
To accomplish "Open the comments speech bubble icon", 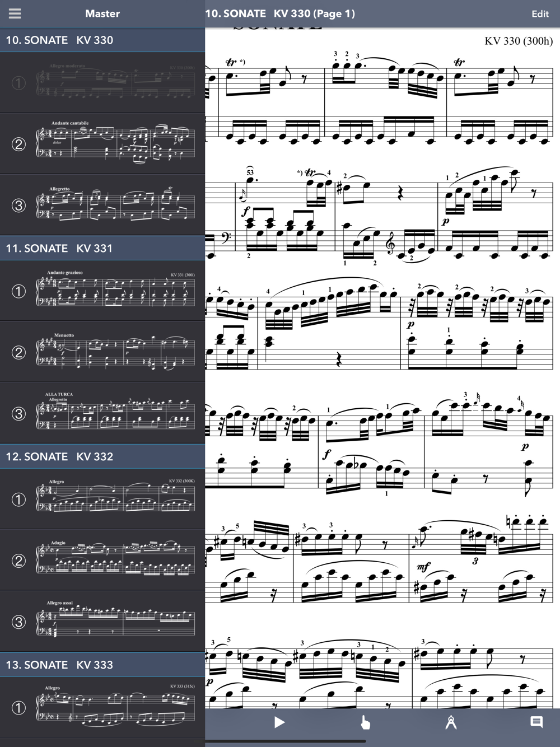I will point(536,722).
